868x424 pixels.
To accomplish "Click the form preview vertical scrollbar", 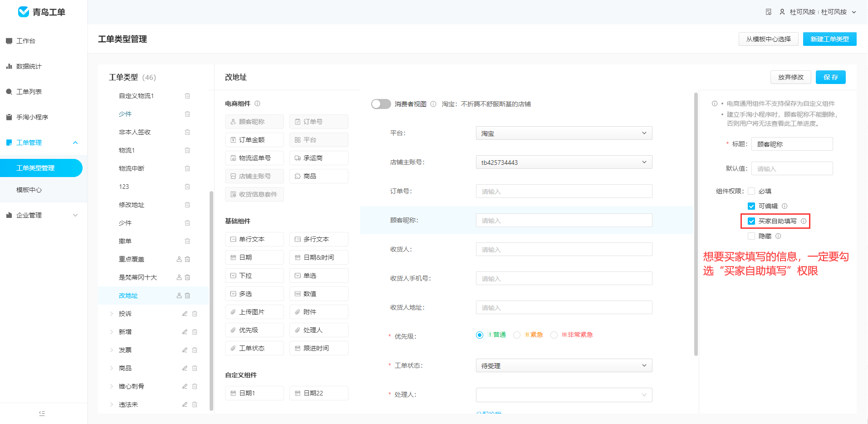I will pos(696,224).
